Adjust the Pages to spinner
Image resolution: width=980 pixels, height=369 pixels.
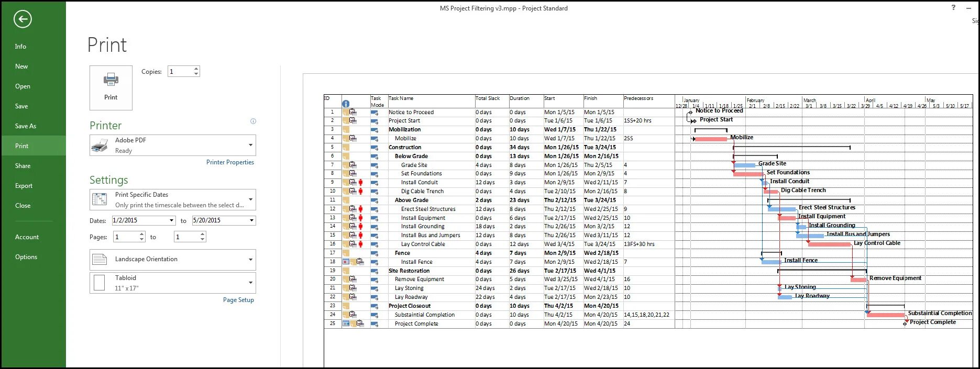click(203, 237)
